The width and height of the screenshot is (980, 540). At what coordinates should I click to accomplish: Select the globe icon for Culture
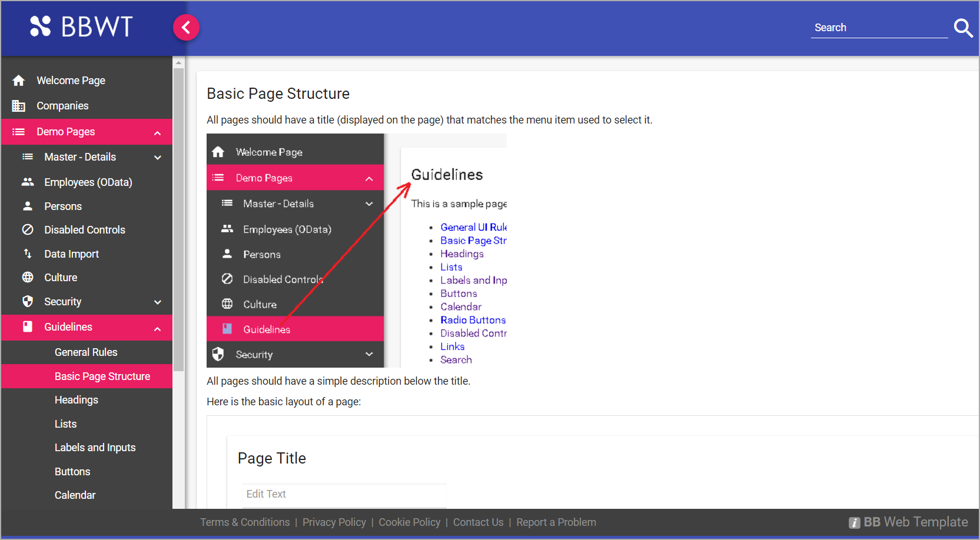click(x=28, y=277)
